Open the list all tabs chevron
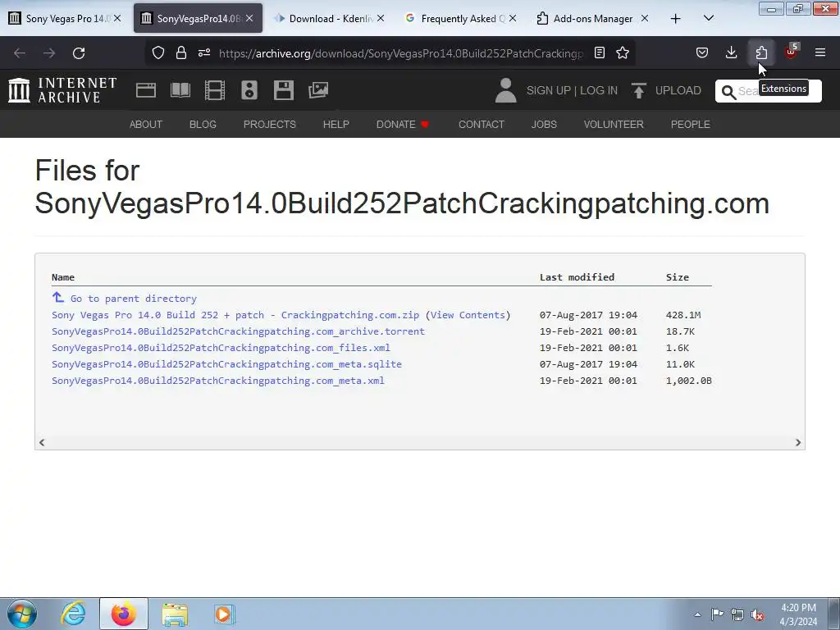Image resolution: width=840 pixels, height=630 pixels. (708, 18)
